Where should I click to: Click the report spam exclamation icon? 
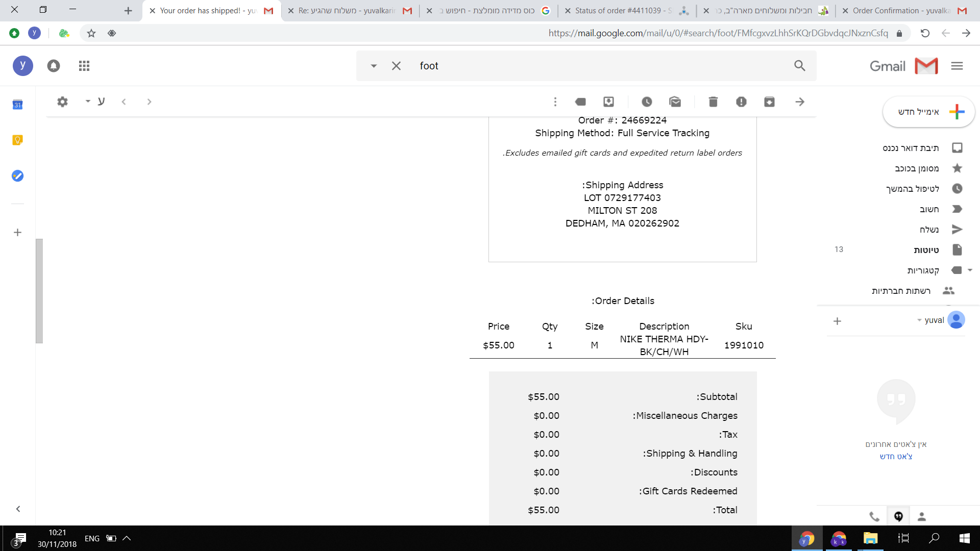[x=741, y=102]
